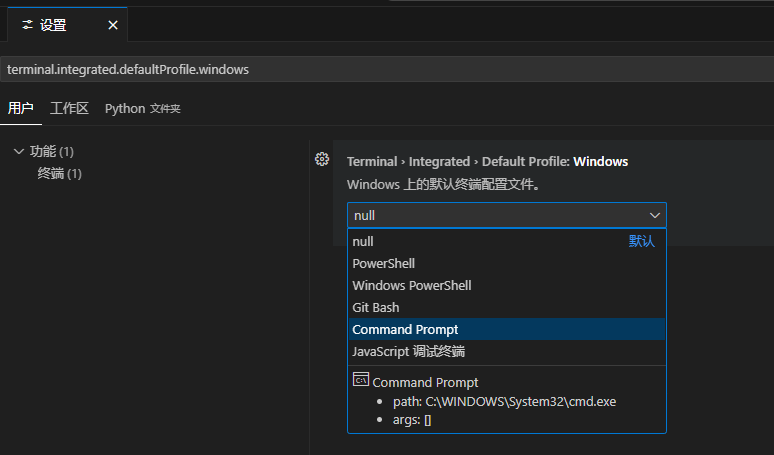
Task: Click the gear icon beside Default Profile setting
Action: [x=322, y=159]
